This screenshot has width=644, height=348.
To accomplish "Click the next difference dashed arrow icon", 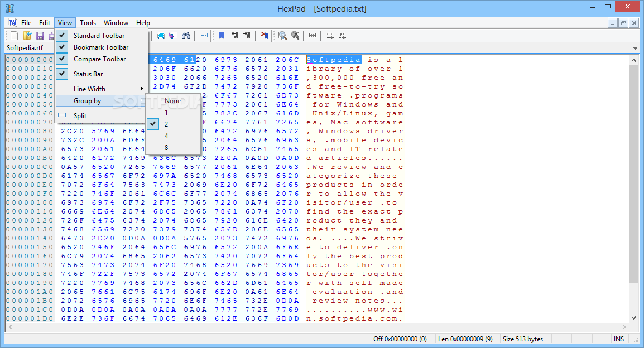I will pyautogui.click(x=343, y=36).
